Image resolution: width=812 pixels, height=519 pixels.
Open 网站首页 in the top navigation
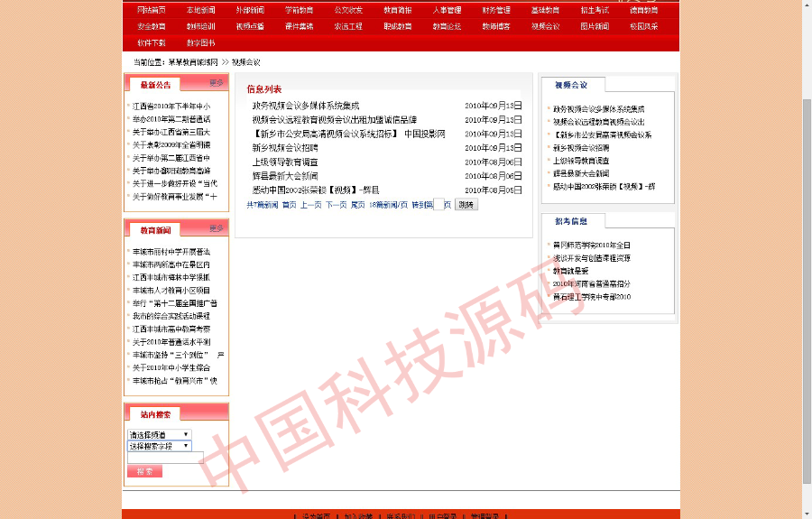[x=152, y=10]
